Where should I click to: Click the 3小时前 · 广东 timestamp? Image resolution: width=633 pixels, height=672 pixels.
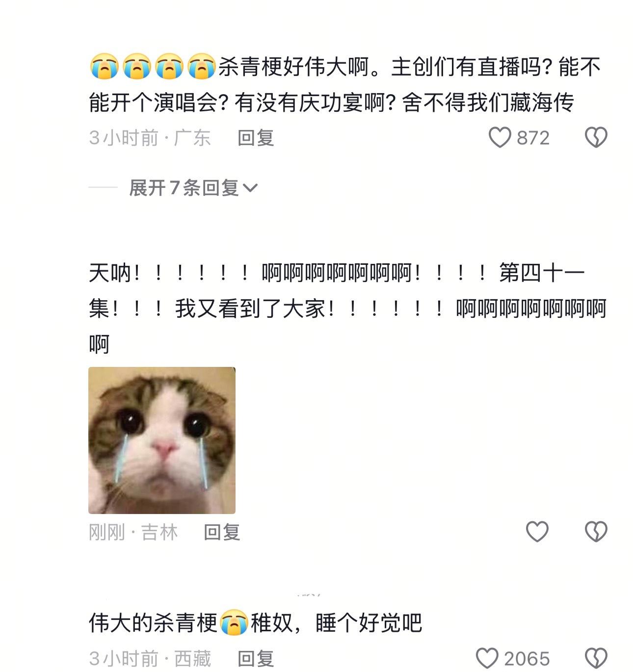(x=150, y=138)
